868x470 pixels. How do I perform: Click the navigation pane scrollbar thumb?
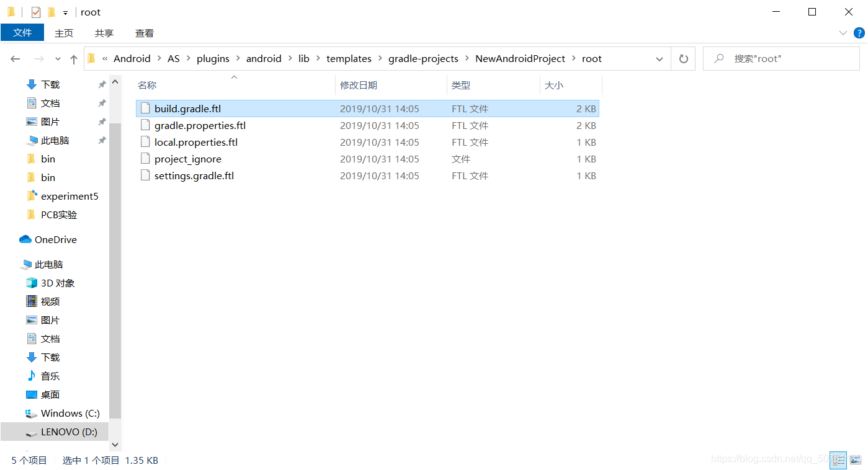[x=115, y=270]
